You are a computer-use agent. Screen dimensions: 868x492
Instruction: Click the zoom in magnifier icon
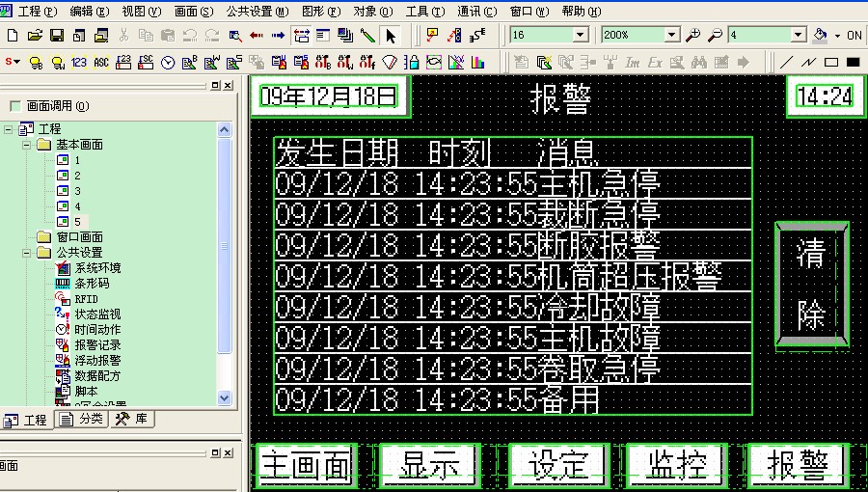692,36
